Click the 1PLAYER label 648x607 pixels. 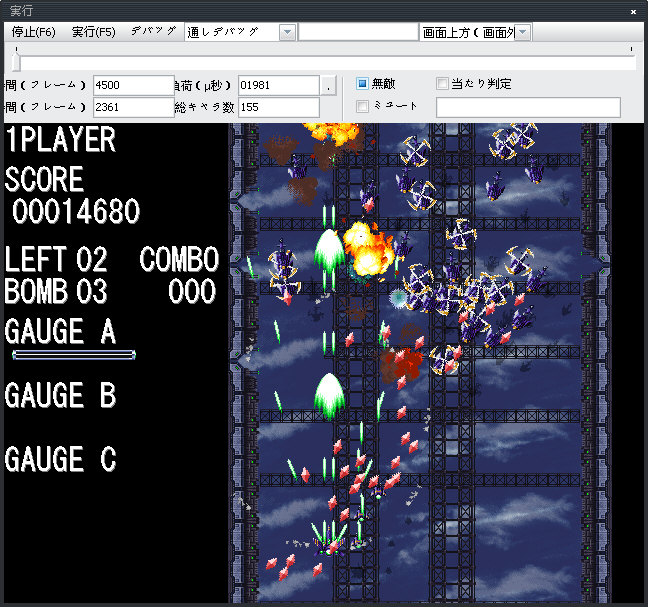[61, 139]
